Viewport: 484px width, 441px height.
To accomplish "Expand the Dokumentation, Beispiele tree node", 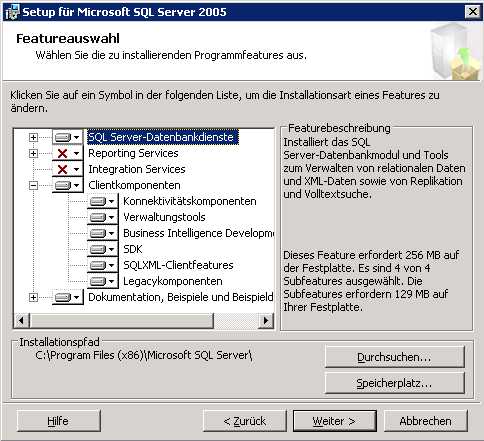I will click(x=33, y=297).
